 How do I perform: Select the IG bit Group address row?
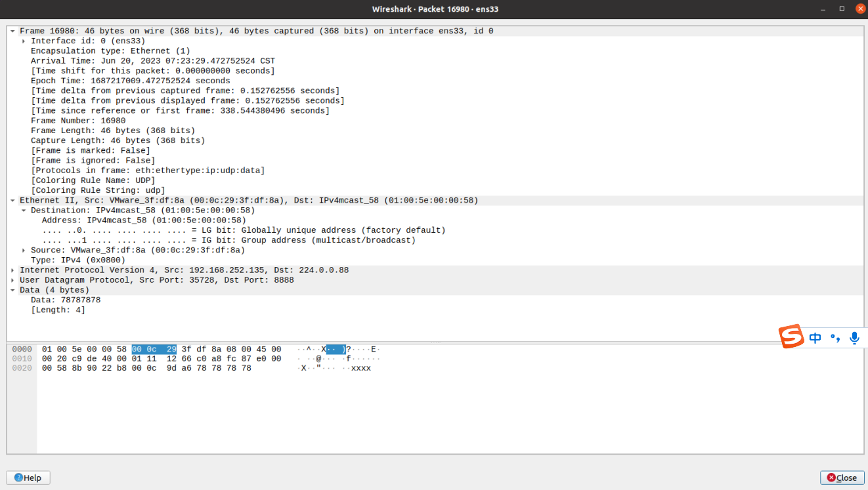click(x=436, y=240)
